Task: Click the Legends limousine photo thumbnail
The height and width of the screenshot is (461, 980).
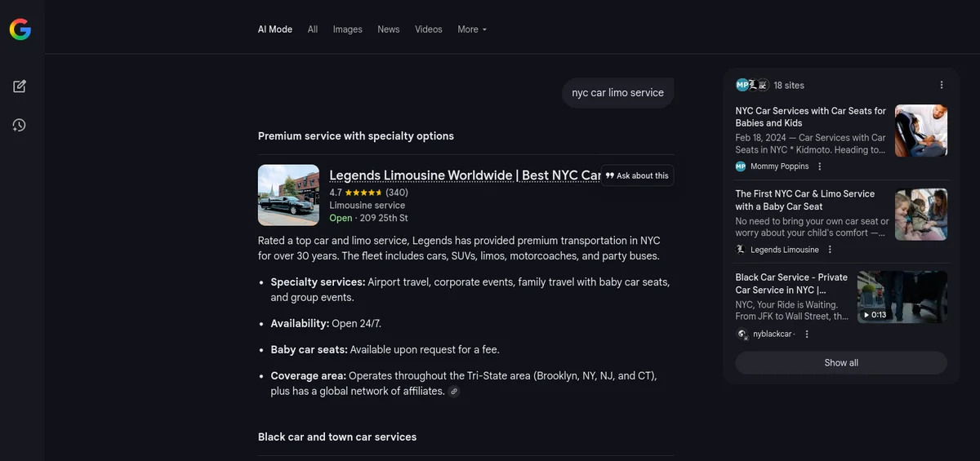Action: tap(288, 195)
